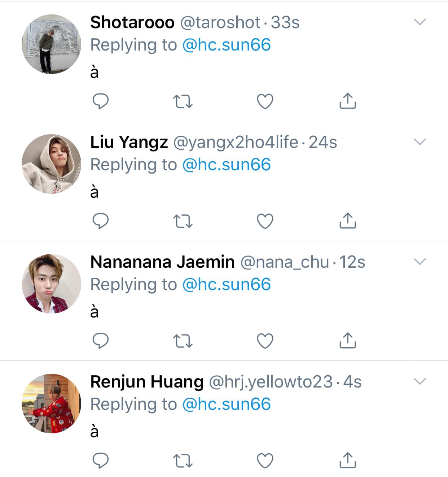Like Shotarooo's tweet
448x477 pixels.
tap(265, 101)
